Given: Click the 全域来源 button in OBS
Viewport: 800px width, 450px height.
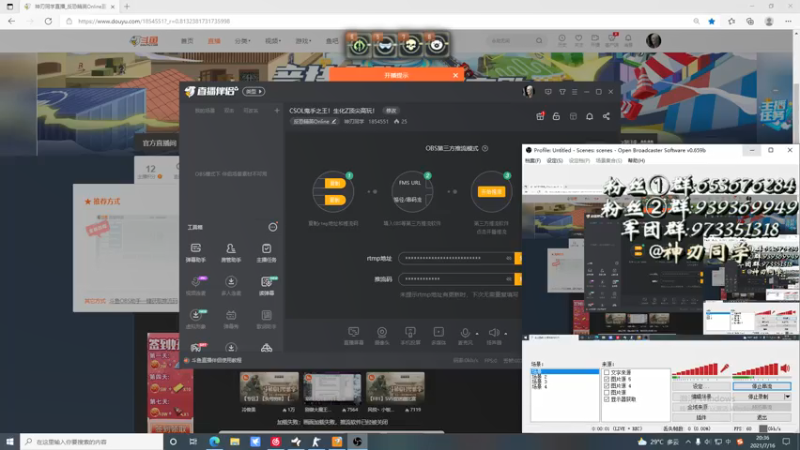Looking at the screenshot, I should [701, 407].
